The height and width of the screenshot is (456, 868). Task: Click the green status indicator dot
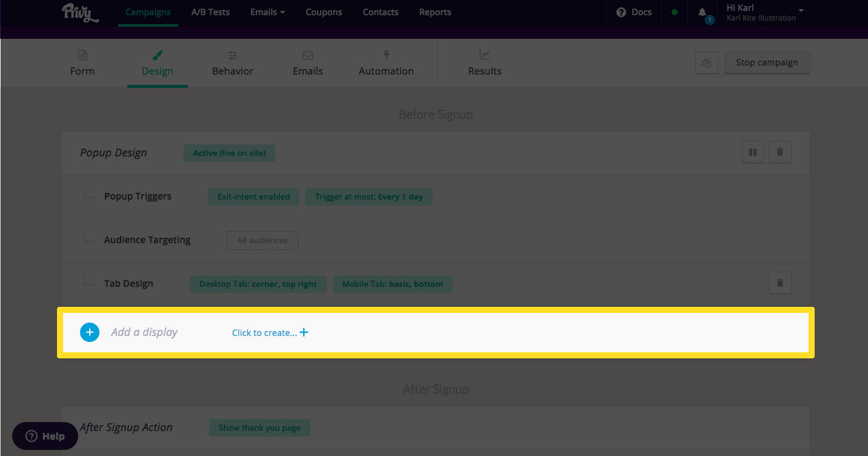tap(675, 12)
